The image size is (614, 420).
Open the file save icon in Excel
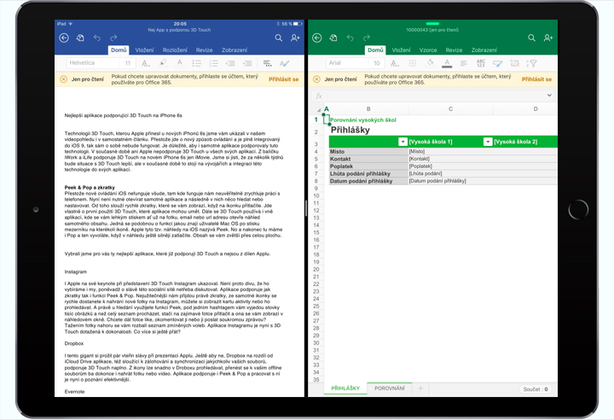point(333,38)
